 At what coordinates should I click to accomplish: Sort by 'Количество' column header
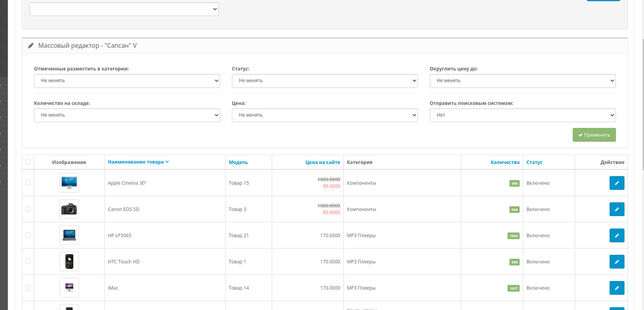coord(505,162)
